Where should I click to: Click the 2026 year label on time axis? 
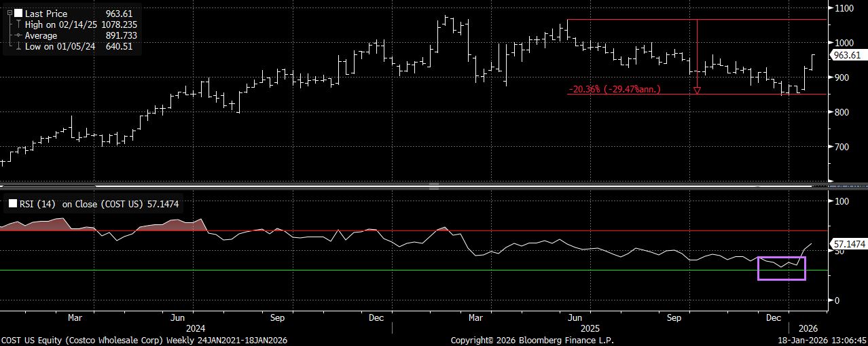point(810,327)
